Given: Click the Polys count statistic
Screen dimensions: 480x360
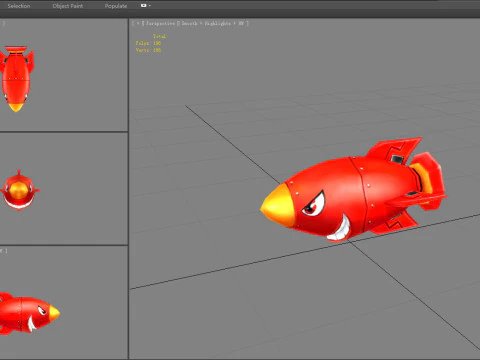Looking at the screenshot, I should click(148, 43).
